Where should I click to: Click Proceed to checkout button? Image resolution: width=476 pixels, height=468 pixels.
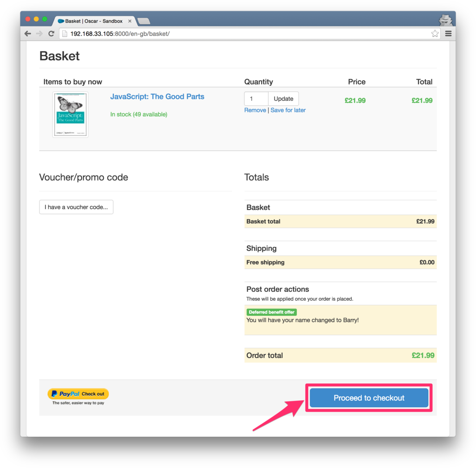pyautogui.click(x=369, y=398)
